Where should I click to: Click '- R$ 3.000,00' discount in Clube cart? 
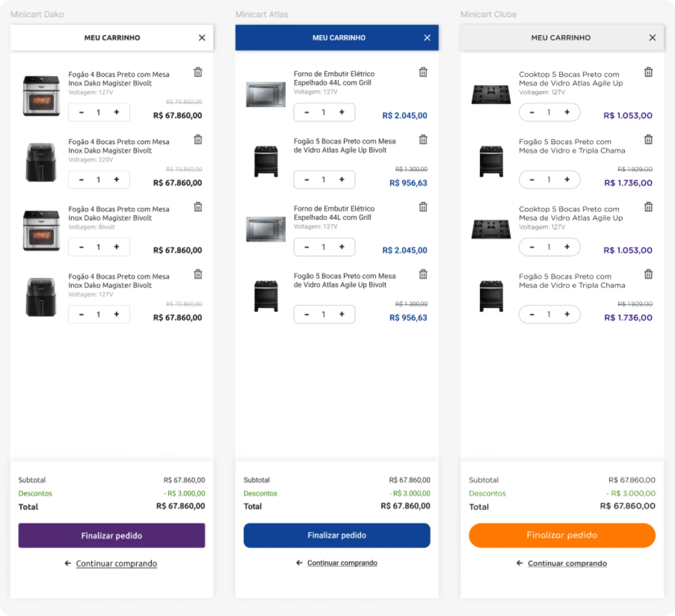click(631, 493)
